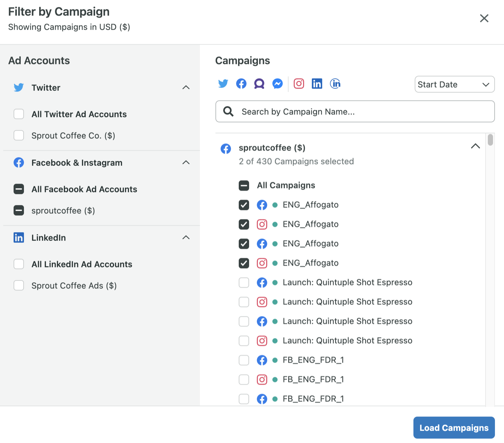This screenshot has width=504, height=443.
Task: Check the first Launch: Quintuple Shot Espresso checkbox
Action: pos(244,283)
